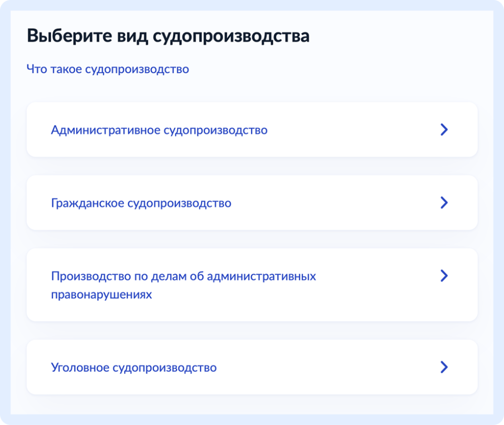This screenshot has width=504, height=425.
Task: Open the 'Что такое судопроизводство' link
Action: [107, 69]
